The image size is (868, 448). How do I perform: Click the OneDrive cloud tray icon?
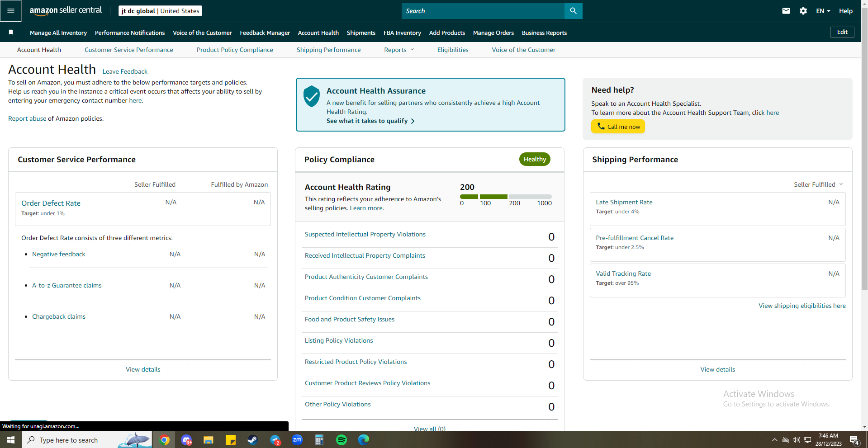point(786,440)
